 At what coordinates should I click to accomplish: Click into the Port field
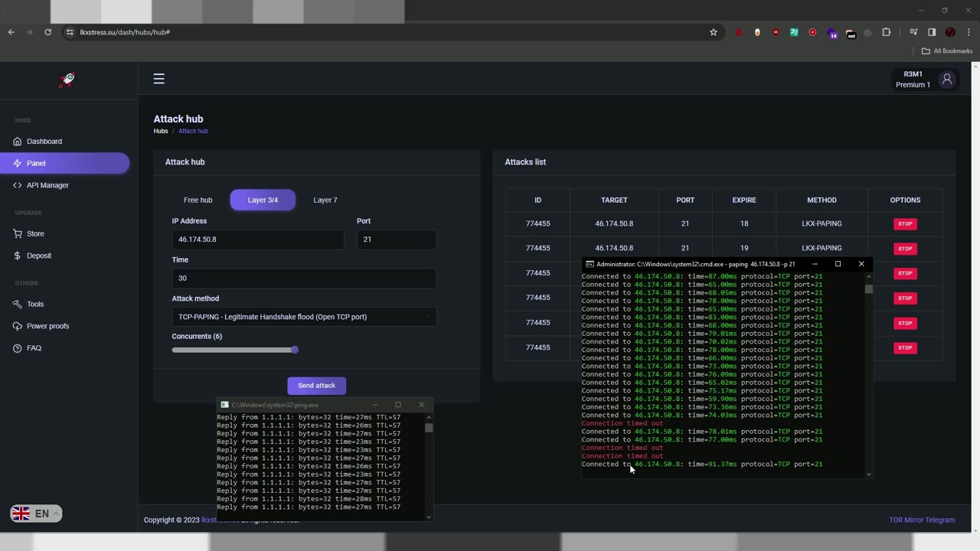pyautogui.click(x=397, y=240)
